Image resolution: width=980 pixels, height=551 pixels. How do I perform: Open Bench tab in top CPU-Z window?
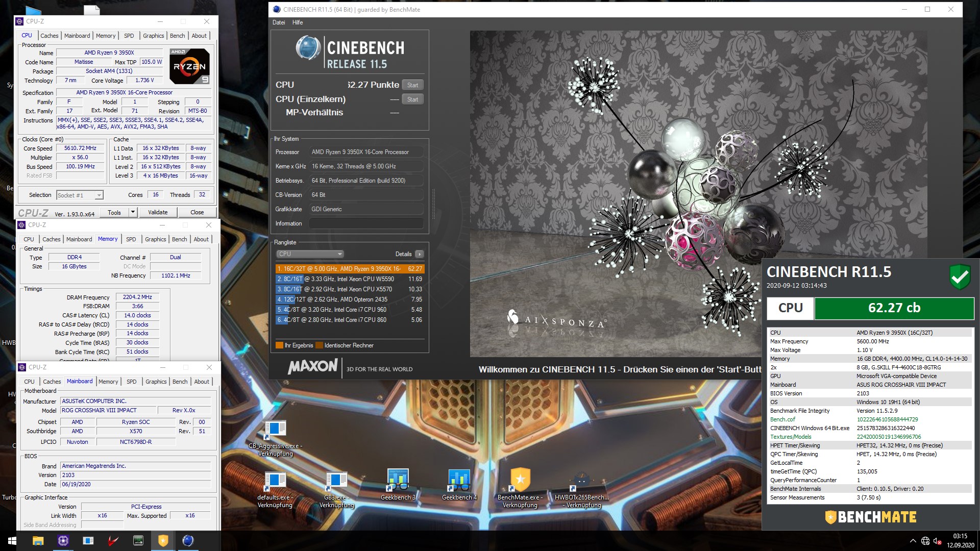(178, 36)
